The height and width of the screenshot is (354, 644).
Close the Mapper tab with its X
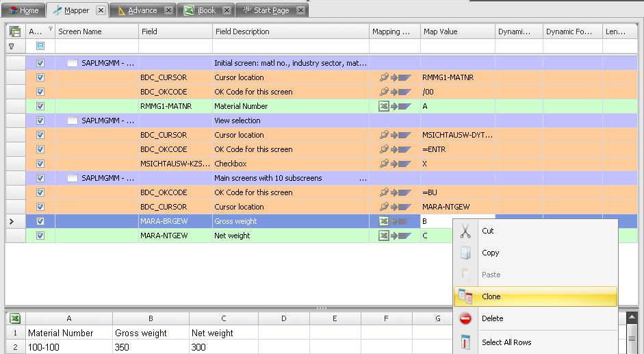100,10
